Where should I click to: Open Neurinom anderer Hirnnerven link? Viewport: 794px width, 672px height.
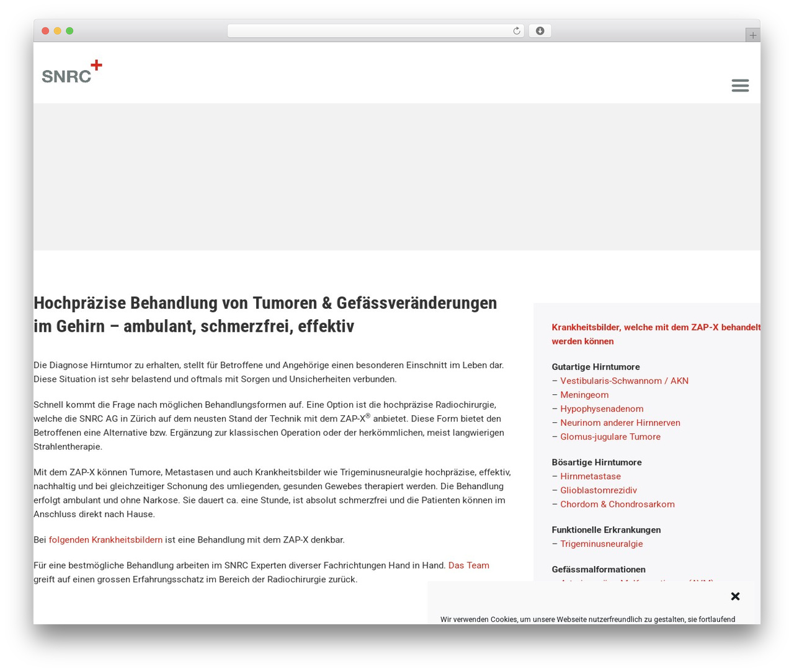pyautogui.click(x=620, y=423)
